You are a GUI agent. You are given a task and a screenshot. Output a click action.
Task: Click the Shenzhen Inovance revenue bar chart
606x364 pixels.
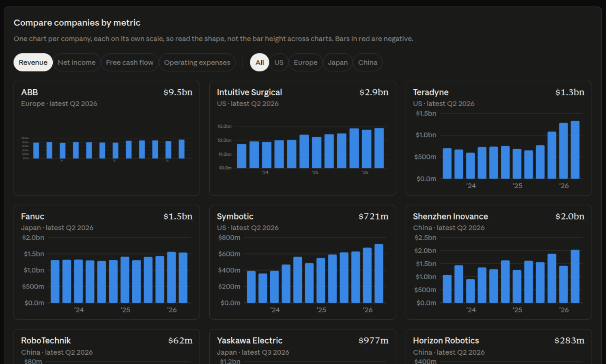[498, 274]
